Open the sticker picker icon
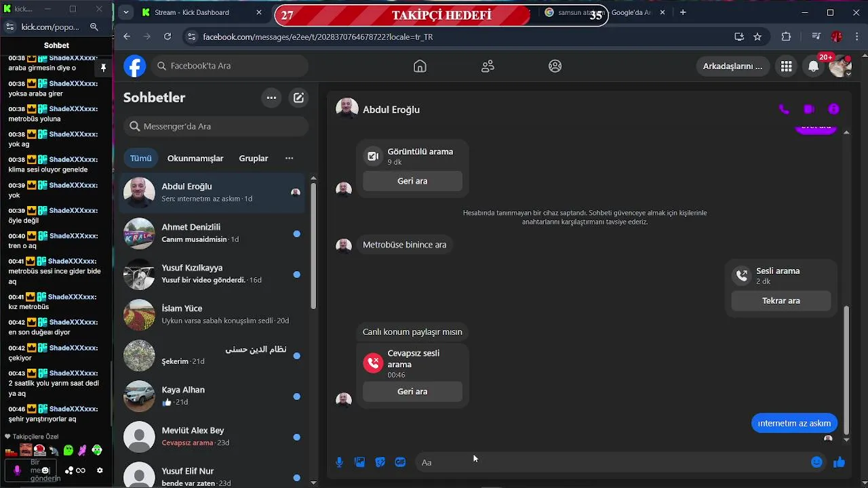The height and width of the screenshot is (488, 868). point(380,462)
